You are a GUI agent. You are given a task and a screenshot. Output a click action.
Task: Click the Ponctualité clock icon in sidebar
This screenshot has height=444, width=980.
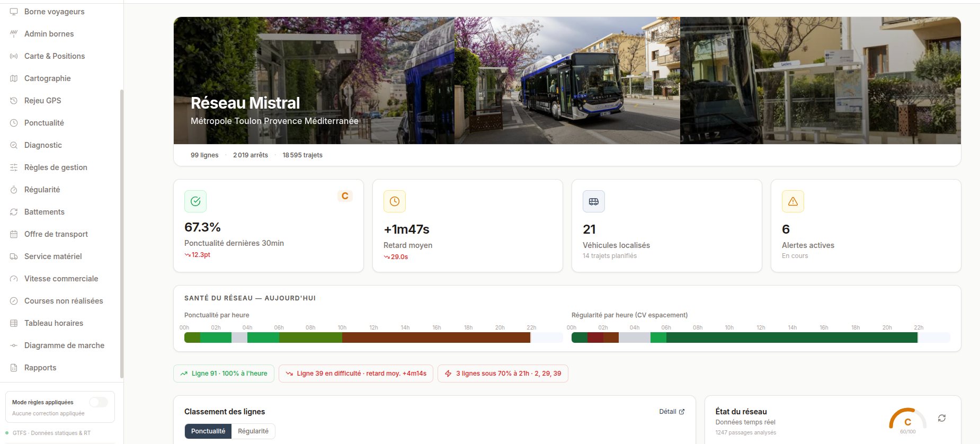click(14, 123)
